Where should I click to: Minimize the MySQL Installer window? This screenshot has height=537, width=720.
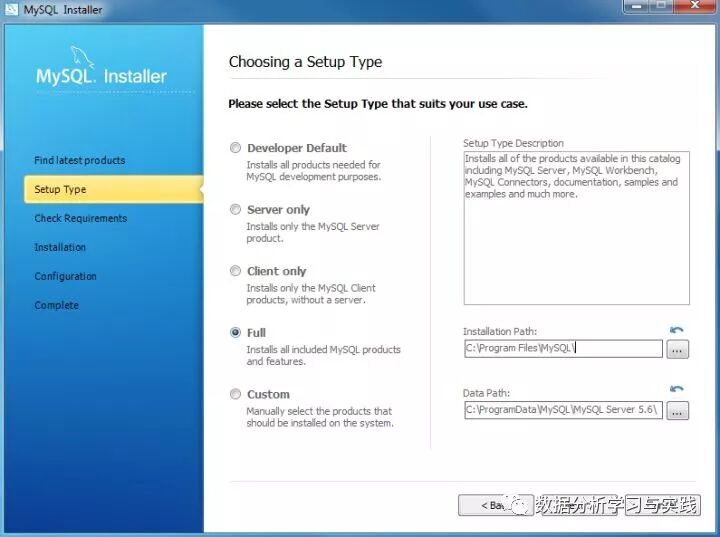pyautogui.click(x=636, y=6)
